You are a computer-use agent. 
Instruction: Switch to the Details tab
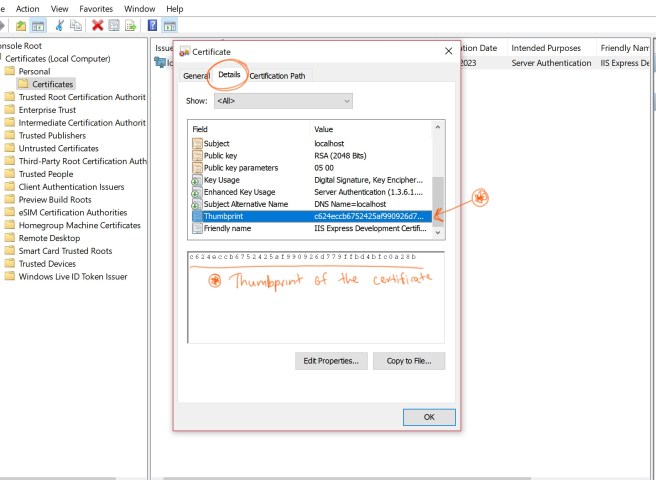click(x=229, y=74)
